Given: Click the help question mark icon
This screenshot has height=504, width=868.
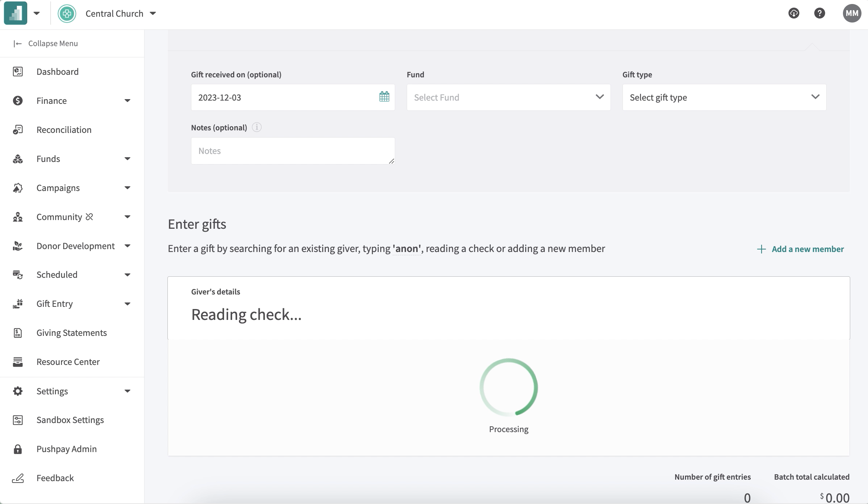Looking at the screenshot, I should [x=820, y=13].
